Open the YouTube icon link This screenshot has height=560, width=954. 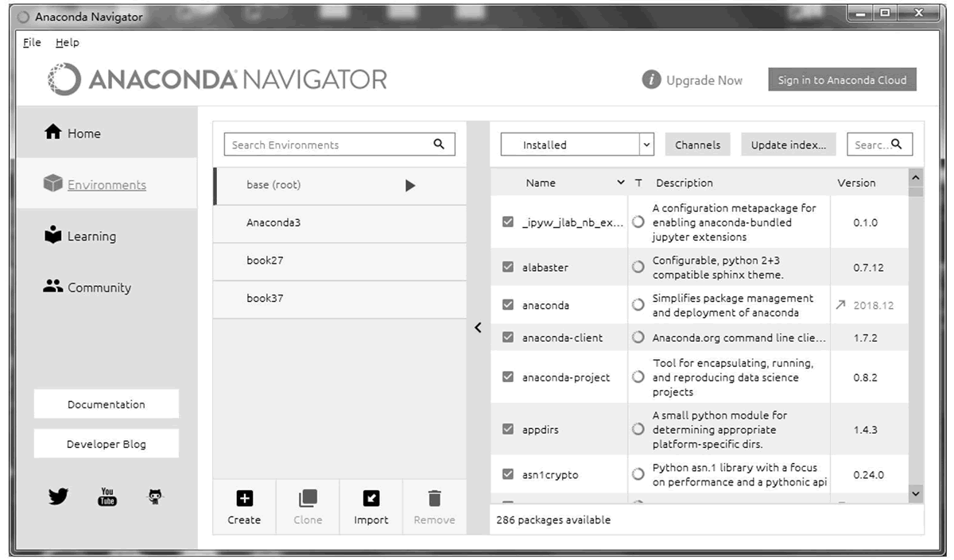(107, 497)
